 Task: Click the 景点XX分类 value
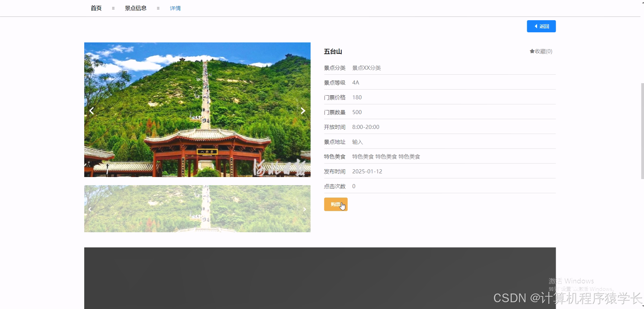[x=366, y=68]
